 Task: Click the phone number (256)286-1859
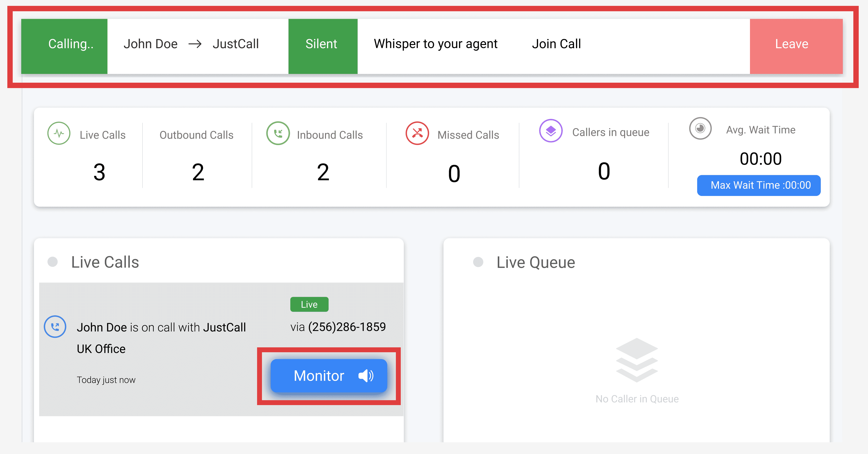347,327
